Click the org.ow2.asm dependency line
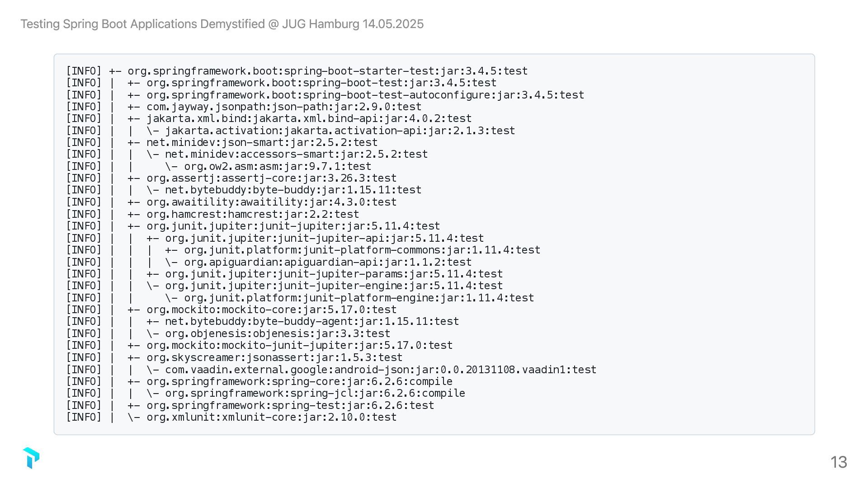Viewport: 868px width, 488px height. (277, 167)
